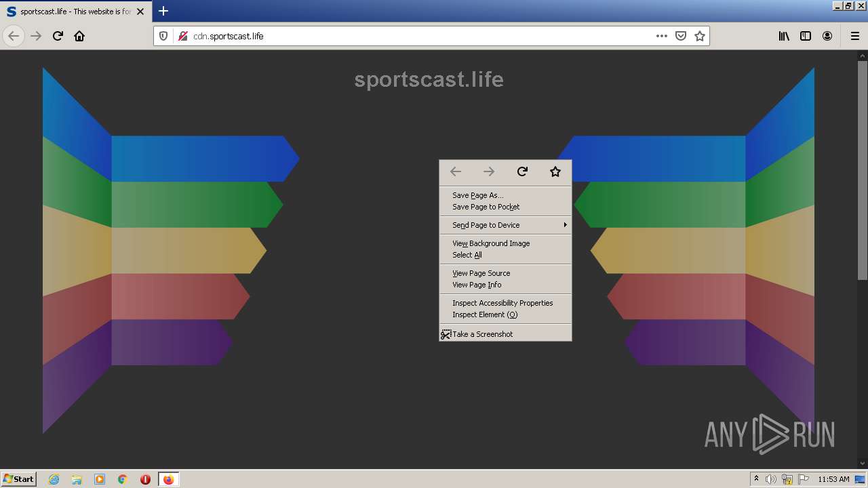Open the Action Center flag icon
Viewport: 868px width, 488px height.
click(x=804, y=479)
